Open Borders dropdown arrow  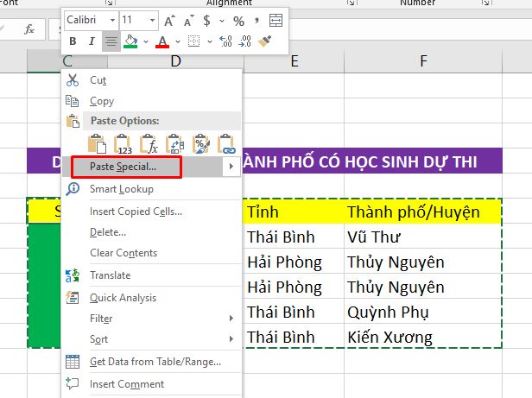tap(210, 41)
